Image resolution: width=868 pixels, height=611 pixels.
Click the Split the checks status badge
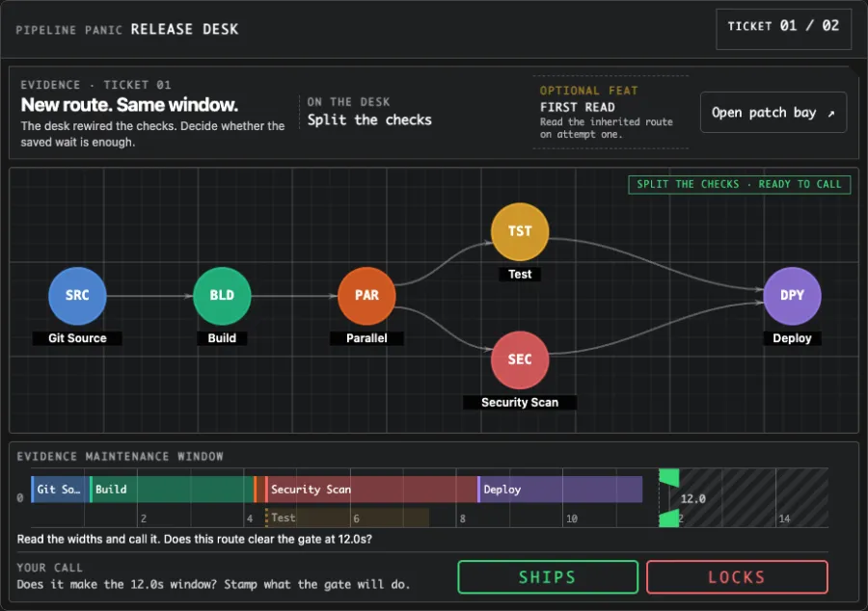click(739, 184)
